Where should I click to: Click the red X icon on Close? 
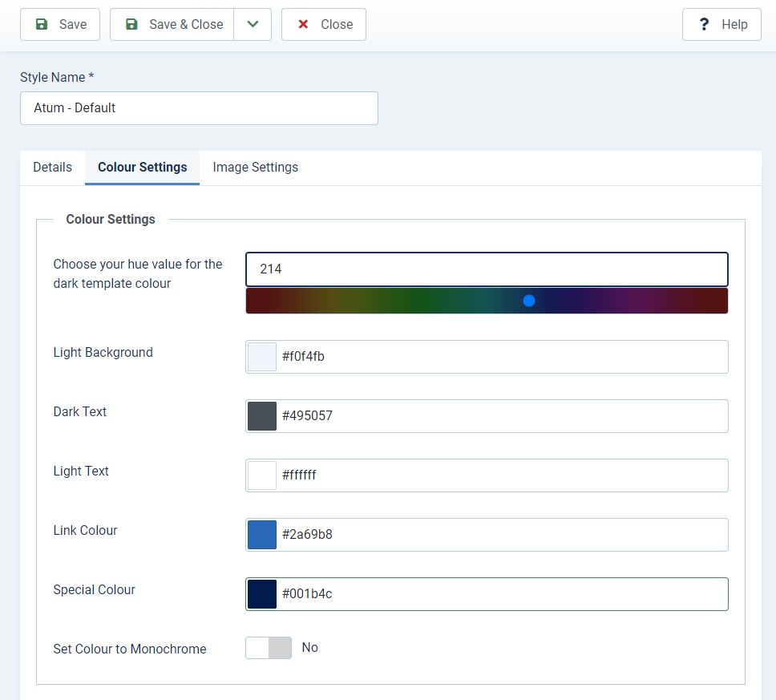(303, 24)
